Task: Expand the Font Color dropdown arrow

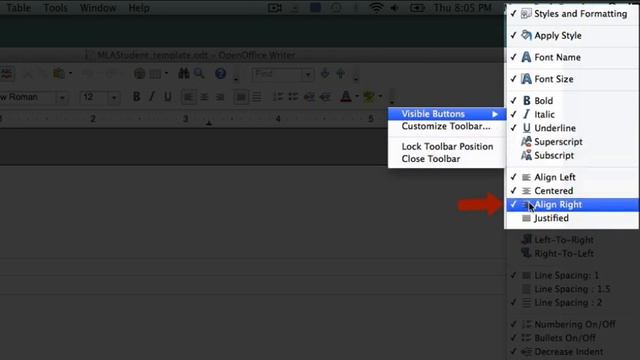Action: click(x=357, y=97)
